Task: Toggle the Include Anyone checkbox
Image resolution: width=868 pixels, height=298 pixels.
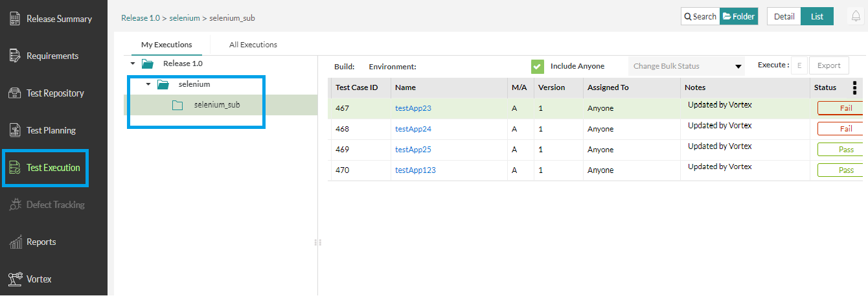Action: 537,66
